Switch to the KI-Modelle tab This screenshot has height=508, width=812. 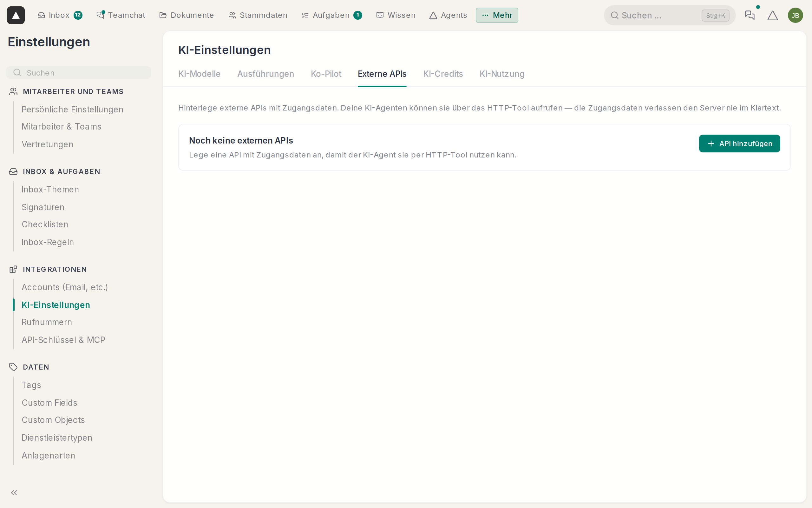pyautogui.click(x=199, y=74)
